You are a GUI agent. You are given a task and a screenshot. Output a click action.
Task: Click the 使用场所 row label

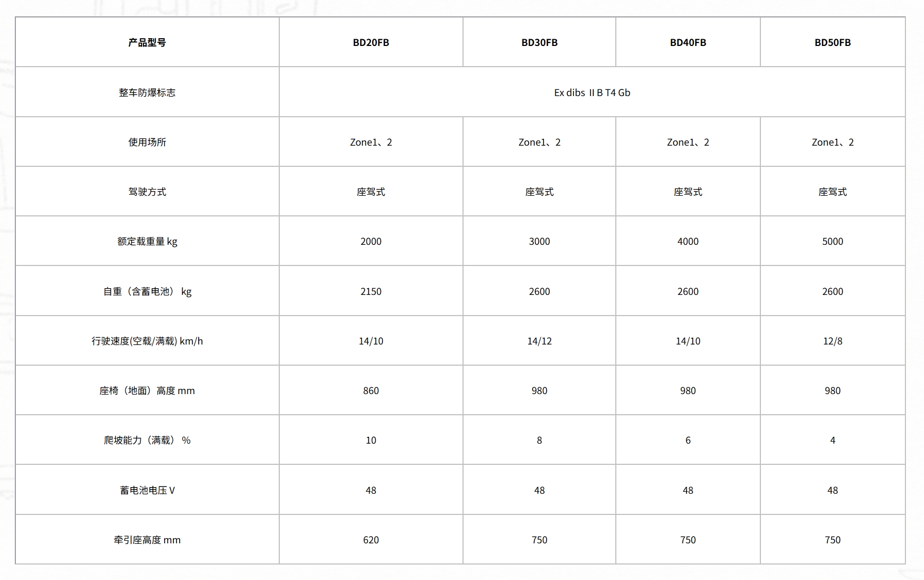click(147, 142)
